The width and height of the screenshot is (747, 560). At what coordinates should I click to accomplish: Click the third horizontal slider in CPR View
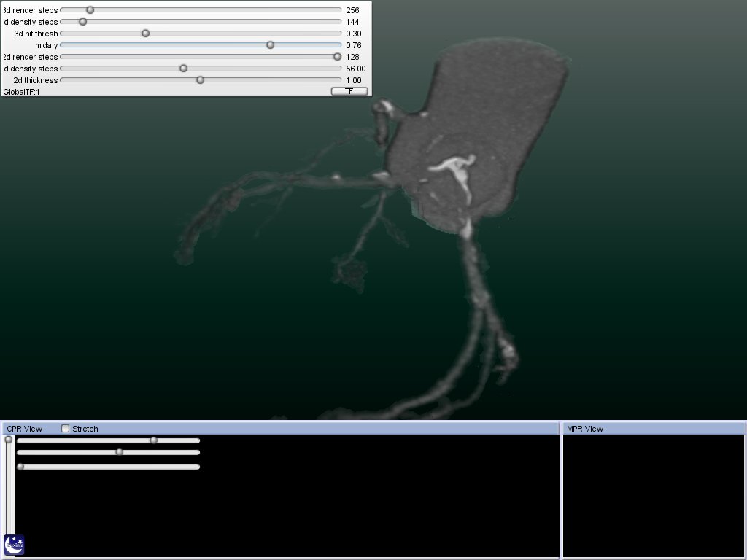point(20,467)
